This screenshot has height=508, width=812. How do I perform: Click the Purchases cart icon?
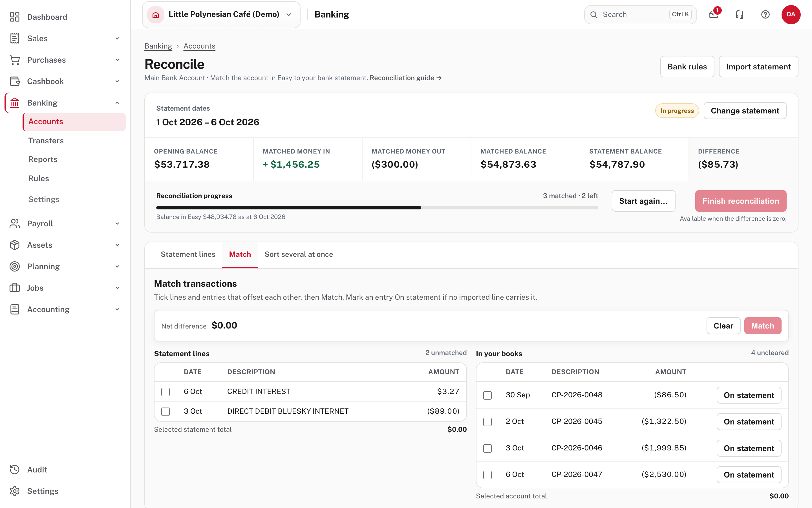coord(14,60)
